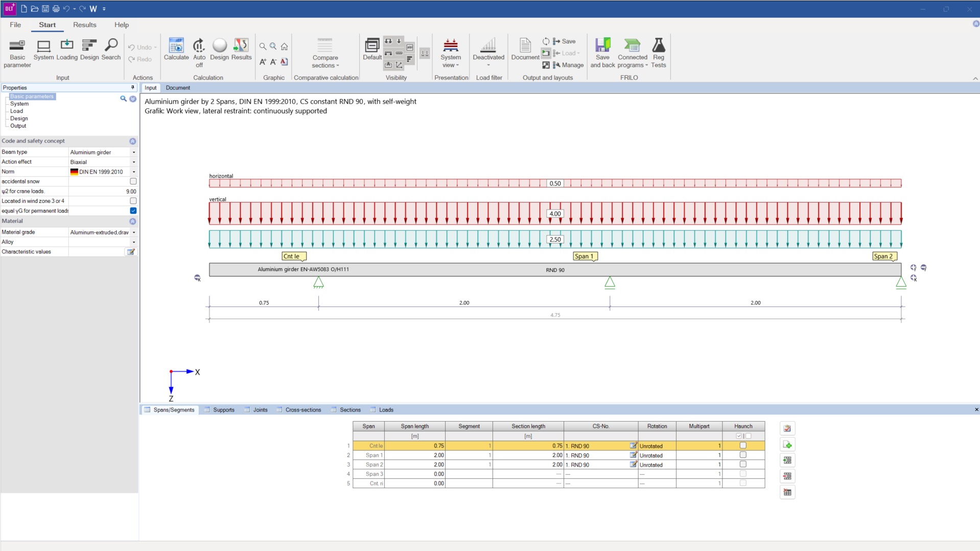Open the Action effect dropdown
Image resolution: width=980 pixels, height=551 pixels.
[134, 162]
